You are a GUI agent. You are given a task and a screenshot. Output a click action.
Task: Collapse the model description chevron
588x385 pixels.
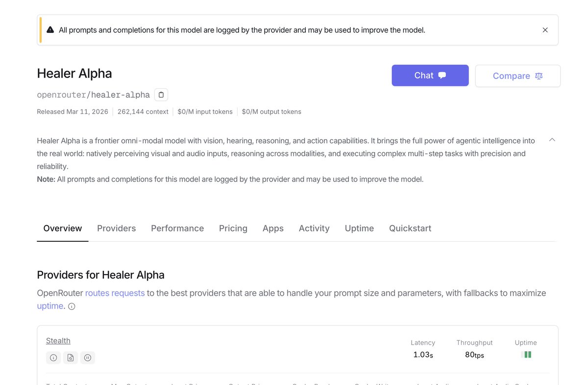coord(552,140)
